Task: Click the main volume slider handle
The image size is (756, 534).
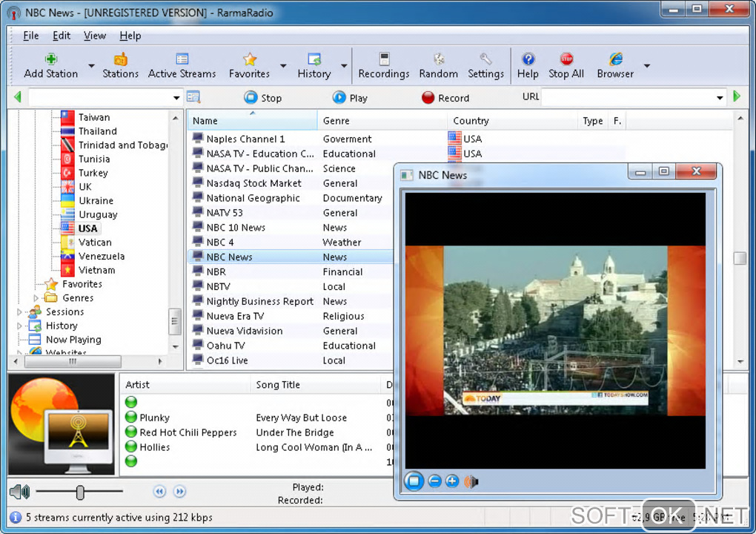Action: click(x=80, y=492)
